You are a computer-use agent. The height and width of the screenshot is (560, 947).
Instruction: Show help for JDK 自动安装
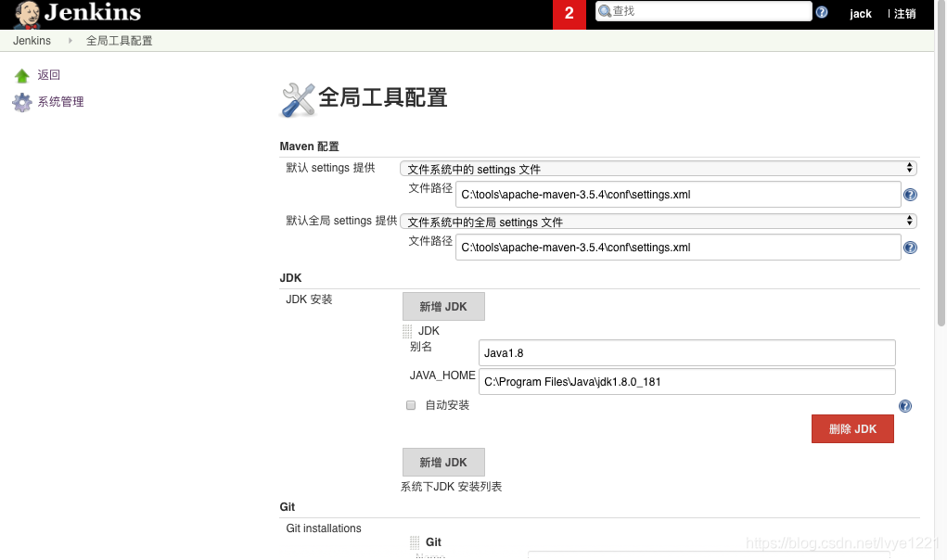[x=904, y=406]
